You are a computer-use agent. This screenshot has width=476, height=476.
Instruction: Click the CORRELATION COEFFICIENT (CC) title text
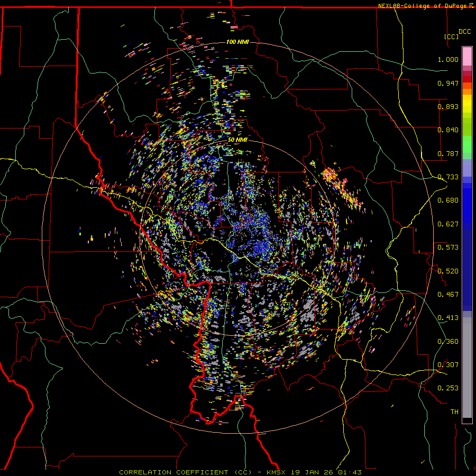tap(185, 472)
